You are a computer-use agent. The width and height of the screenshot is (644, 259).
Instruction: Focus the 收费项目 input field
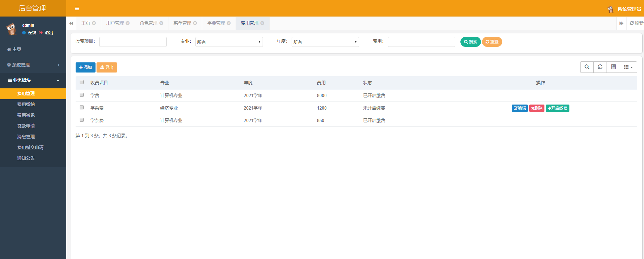click(x=133, y=42)
